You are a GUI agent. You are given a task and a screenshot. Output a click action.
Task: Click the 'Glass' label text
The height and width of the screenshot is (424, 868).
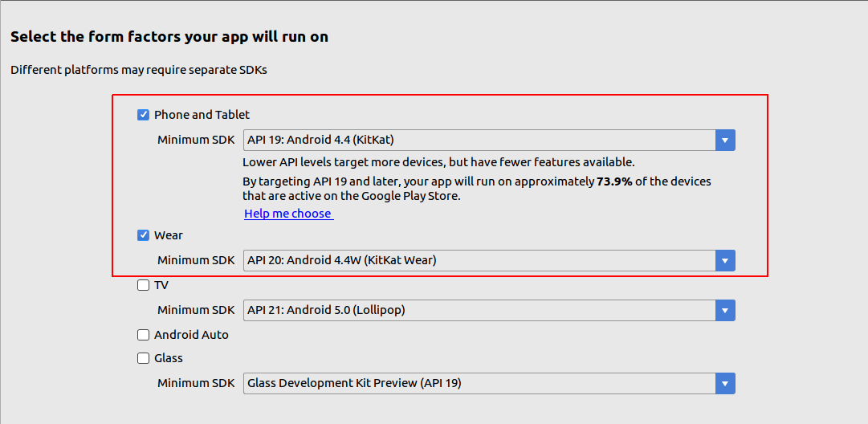tap(169, 358)
